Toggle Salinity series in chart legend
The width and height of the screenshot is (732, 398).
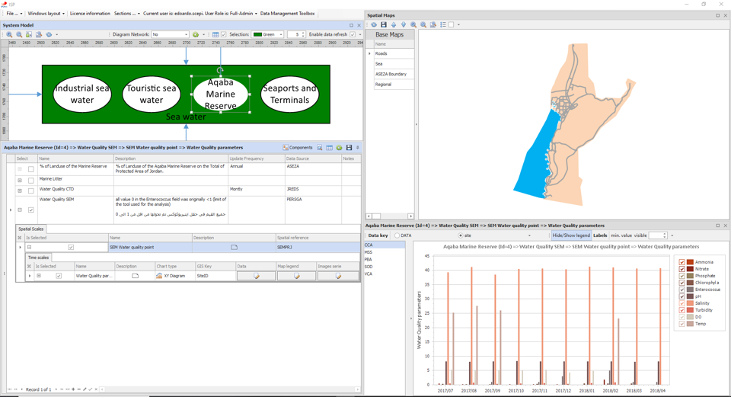click(x=682, y=303)
